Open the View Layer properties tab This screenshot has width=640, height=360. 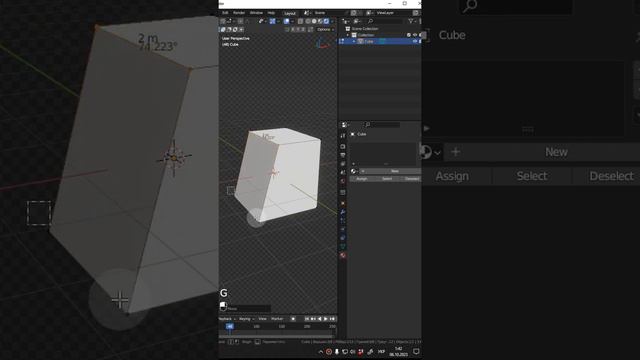(x=343, y=164)
